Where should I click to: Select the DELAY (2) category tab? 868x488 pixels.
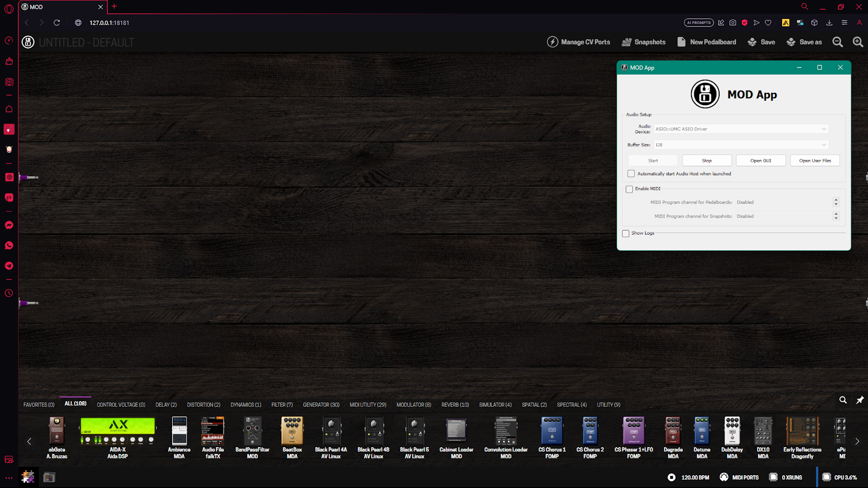[166, 405]
